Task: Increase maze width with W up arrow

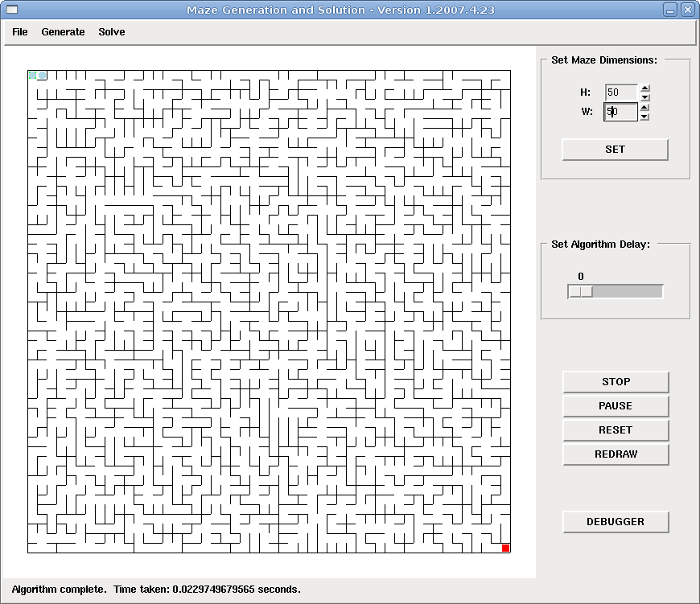Action: [x=644, y=108]
